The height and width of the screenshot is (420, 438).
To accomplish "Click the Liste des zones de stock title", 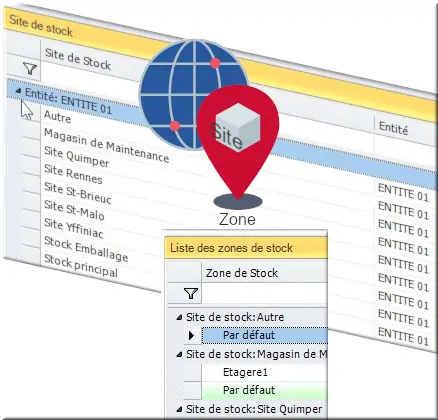I will tap(231, 248).
